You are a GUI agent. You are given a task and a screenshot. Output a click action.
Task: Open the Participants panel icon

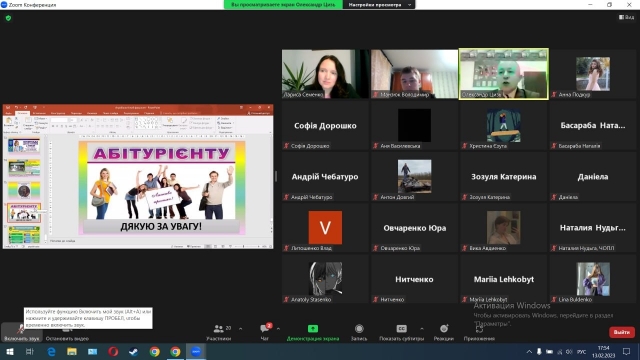coord(219,329)
